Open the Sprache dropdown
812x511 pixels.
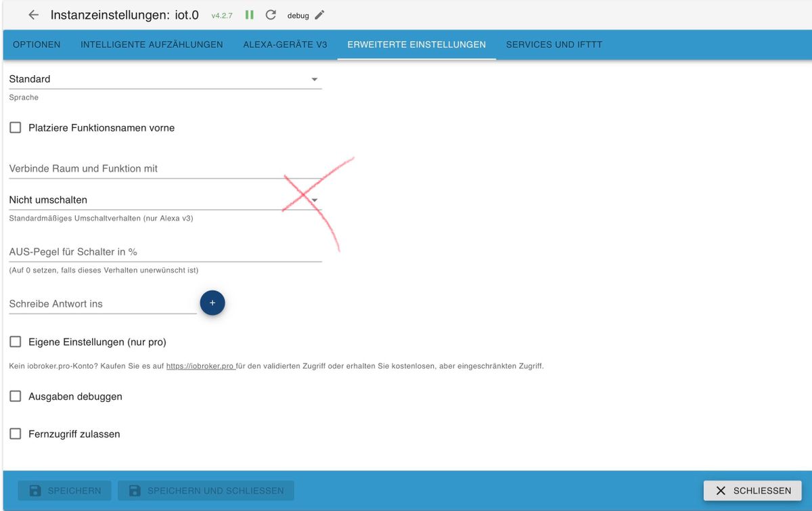point(165,79)
